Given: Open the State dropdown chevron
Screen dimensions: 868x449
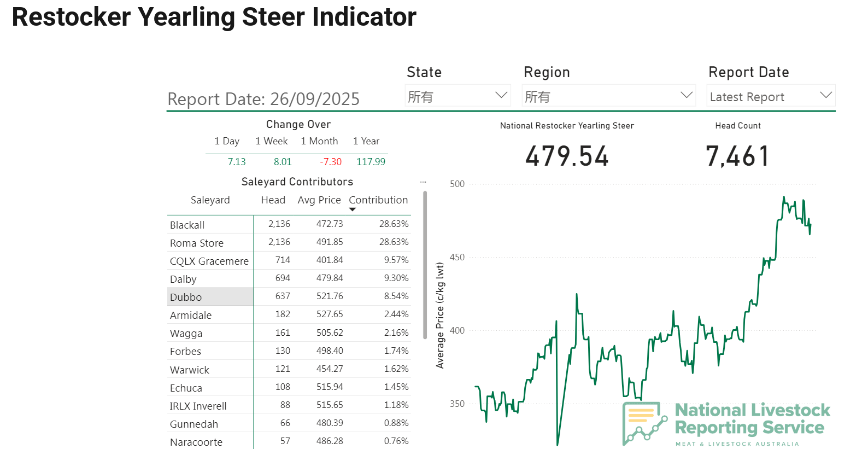Looking at the screenshot, I should 501,95.
